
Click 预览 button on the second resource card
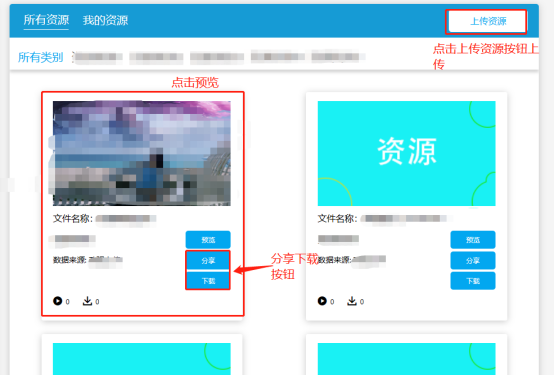[x=473, y=240]
